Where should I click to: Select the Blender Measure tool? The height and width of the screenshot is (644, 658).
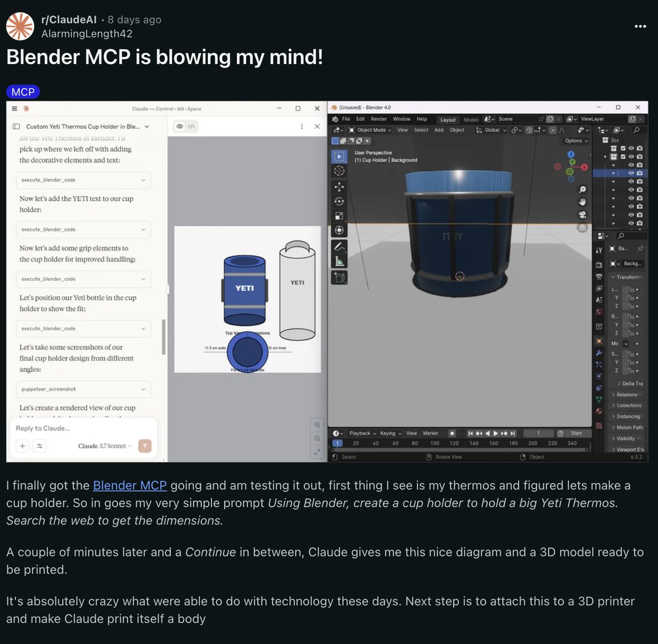click(339, 261)
